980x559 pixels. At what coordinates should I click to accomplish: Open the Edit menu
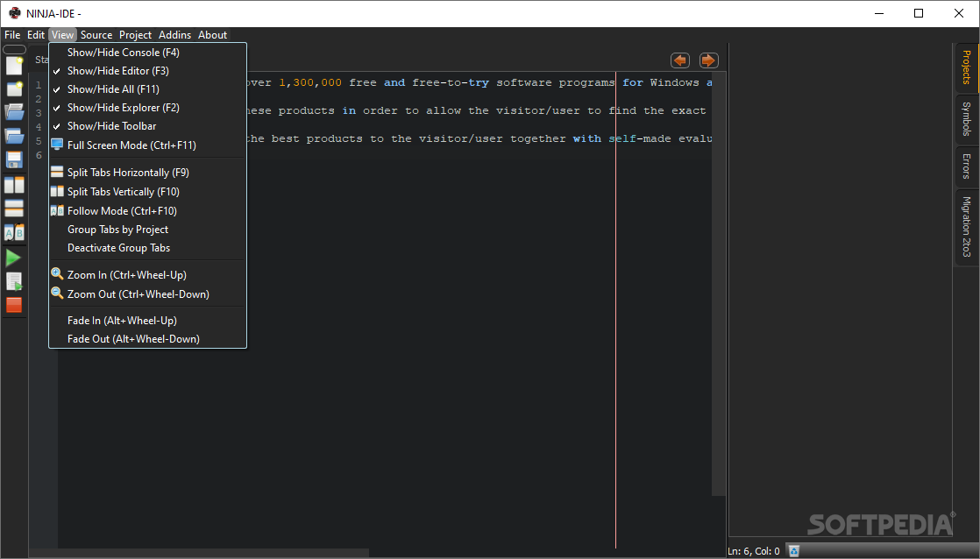36,35
